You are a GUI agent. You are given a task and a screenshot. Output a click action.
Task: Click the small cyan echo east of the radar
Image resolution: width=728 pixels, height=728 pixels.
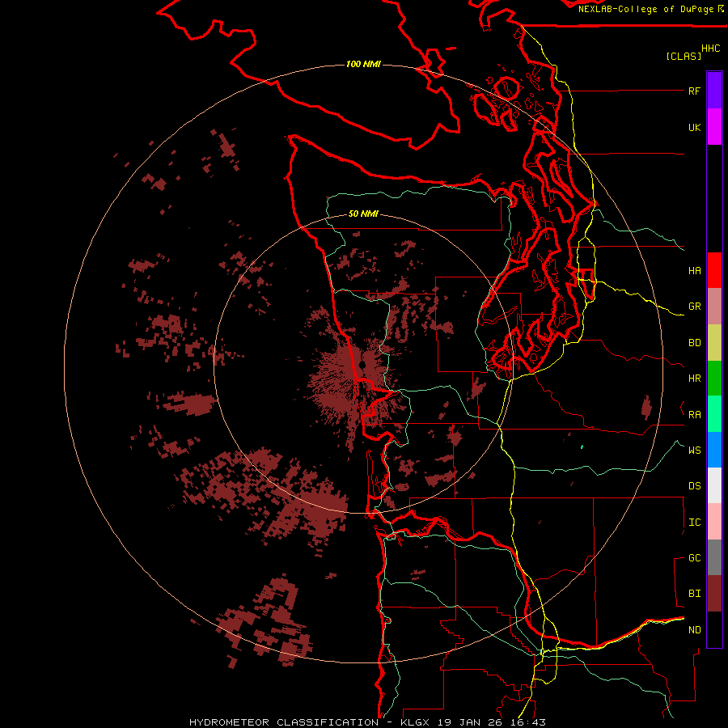582,447
